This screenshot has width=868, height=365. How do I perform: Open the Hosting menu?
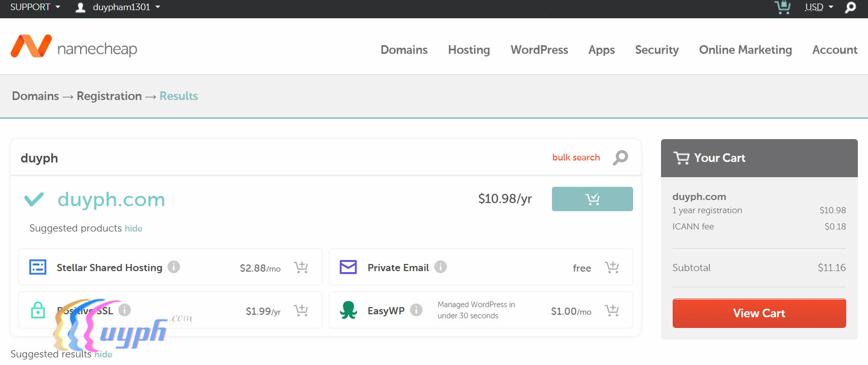[x=469, y=50]
